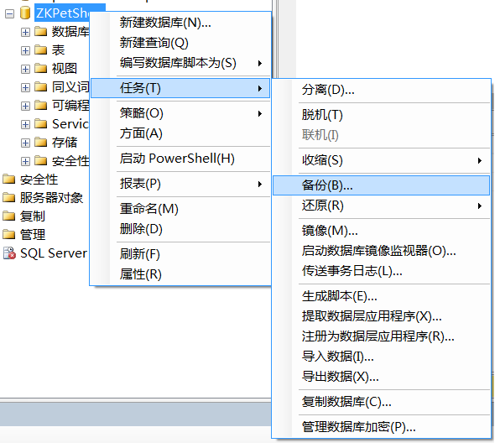
Task: Choose 传送事务日志(L)... menu item
Action: tap(382, 271)
